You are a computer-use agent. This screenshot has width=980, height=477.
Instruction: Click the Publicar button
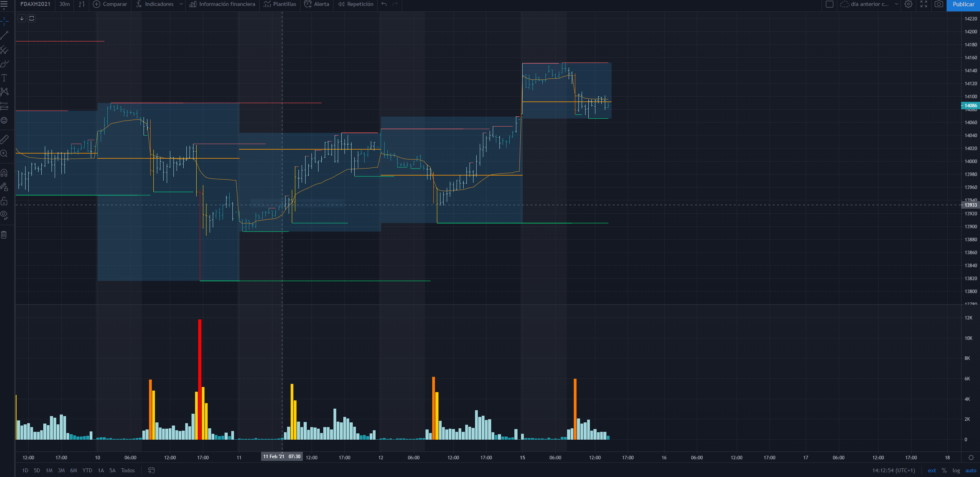(963, 4)
